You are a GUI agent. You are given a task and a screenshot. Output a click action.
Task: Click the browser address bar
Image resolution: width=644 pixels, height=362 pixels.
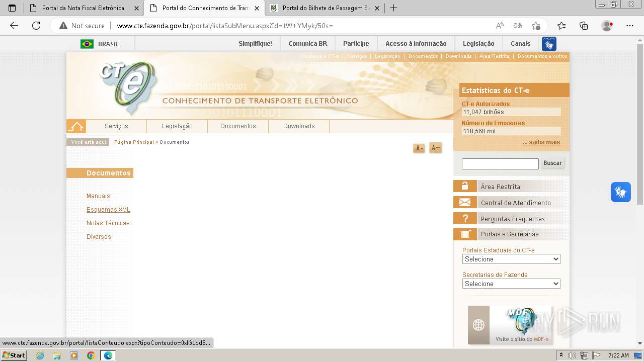coord(302,26)
